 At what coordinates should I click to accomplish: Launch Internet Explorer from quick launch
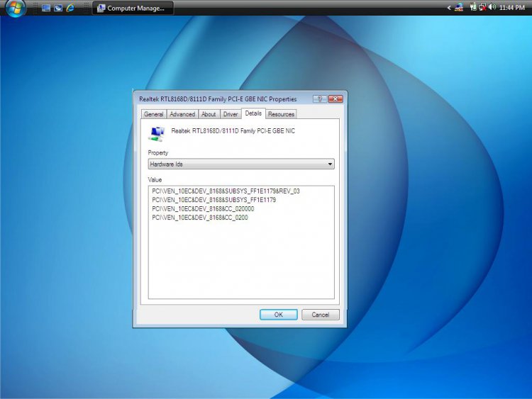pos(70,8)
